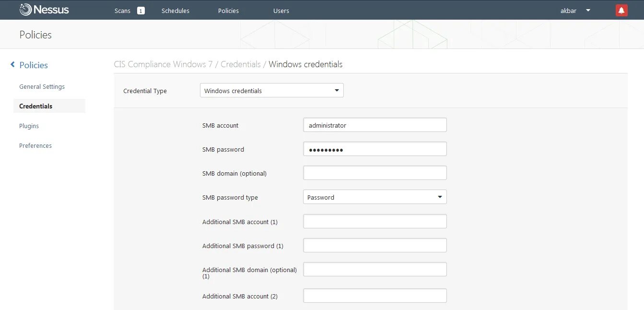Click the back chevron beside Policies
This screenshot has height=310, width=644.
click(x=13, y=64)
